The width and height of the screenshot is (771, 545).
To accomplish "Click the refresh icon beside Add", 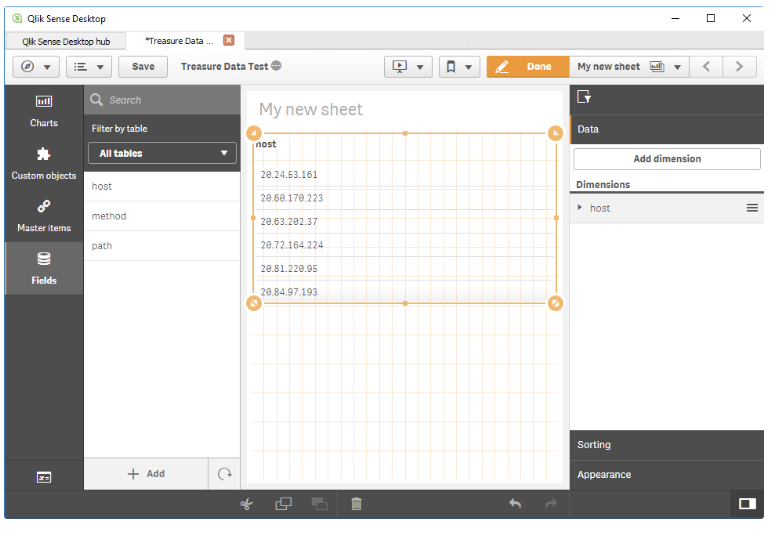I will [x=224, y=474].
